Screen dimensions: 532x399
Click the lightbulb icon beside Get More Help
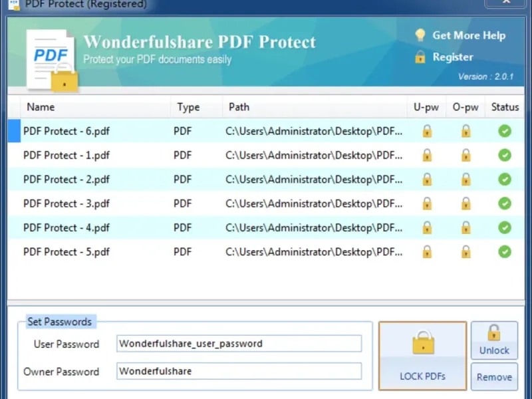click(x=420, y=35)
